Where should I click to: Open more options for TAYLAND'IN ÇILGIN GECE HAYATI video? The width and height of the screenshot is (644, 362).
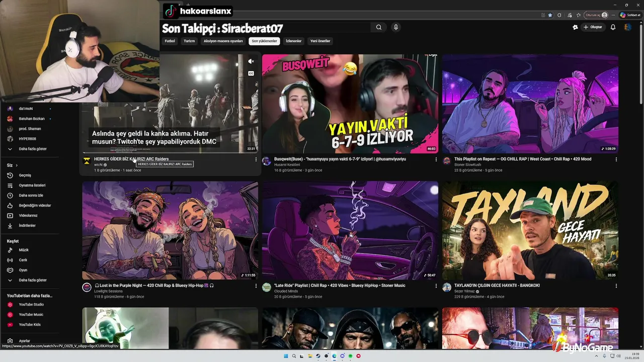[x=616, y=286]
